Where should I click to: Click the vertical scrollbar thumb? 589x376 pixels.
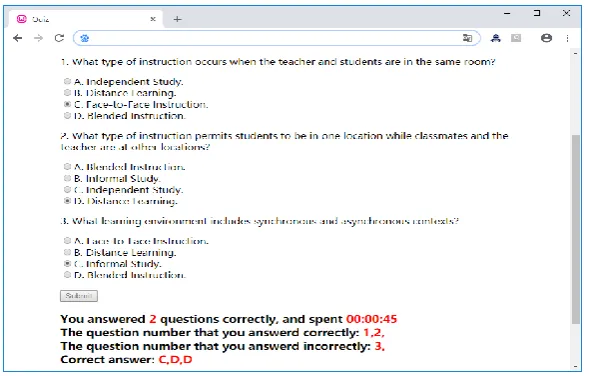click(x=575, y=229)
